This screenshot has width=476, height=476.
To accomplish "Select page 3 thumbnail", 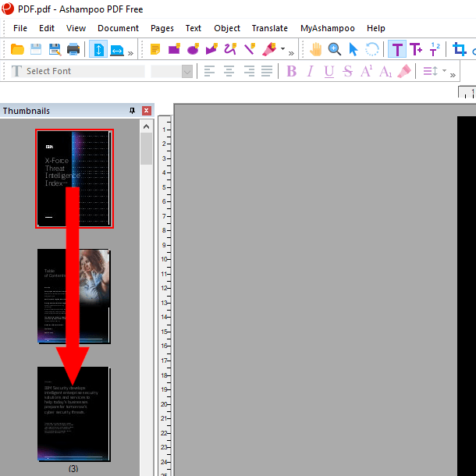I will click(x=74, y=414).
